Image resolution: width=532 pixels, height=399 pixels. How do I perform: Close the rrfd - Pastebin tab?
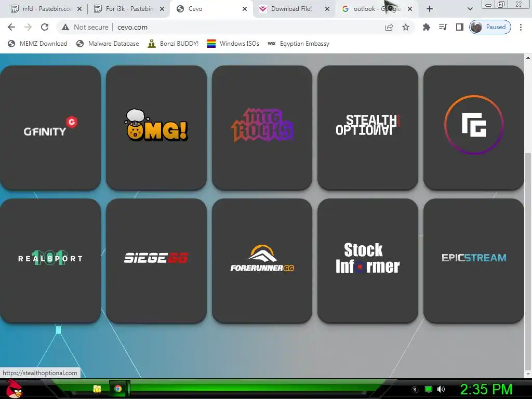point(79,9)
